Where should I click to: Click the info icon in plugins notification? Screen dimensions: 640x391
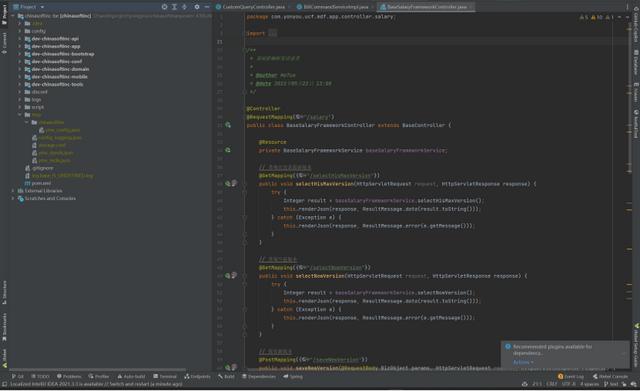pos(508,347)
